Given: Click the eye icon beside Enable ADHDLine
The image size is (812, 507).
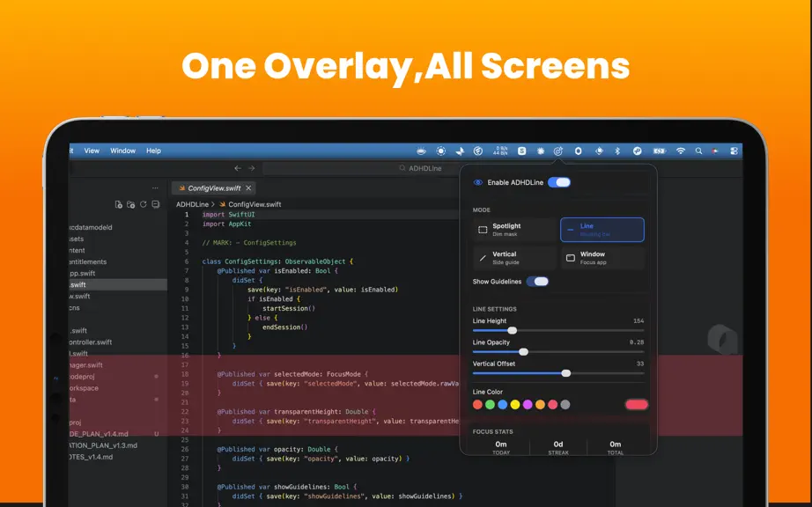Looking at the screenshot, I should point(478,182).
